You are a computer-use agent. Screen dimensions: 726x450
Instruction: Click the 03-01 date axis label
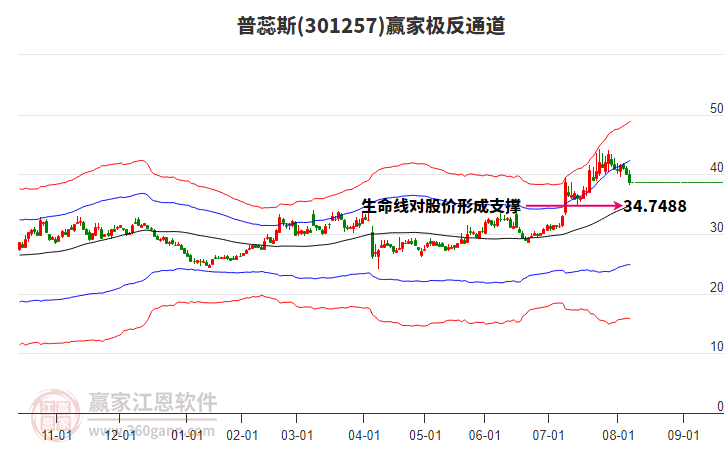pyautogui.click(x=297, y=435)
